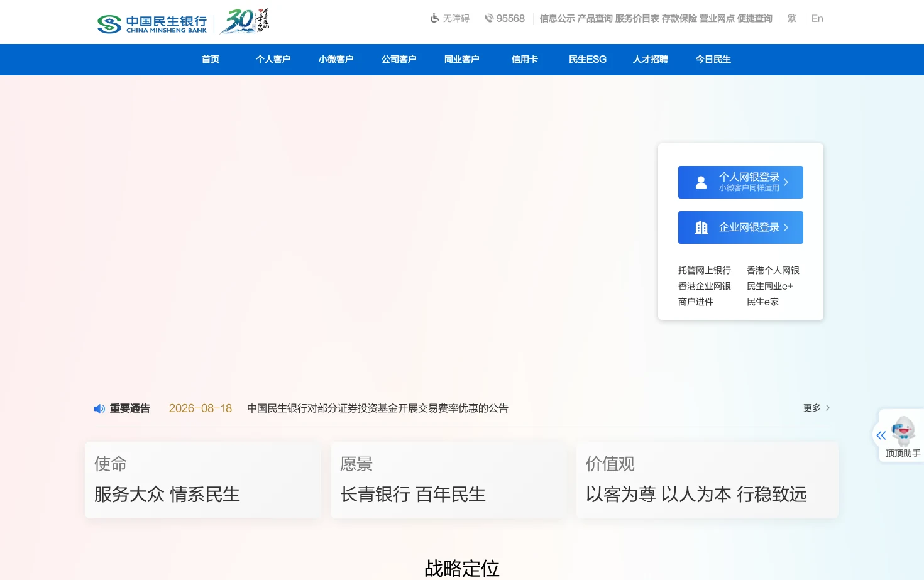Open the 顶顶助手 mascot assistant
924x580 pixels.
tap(903, 437)
